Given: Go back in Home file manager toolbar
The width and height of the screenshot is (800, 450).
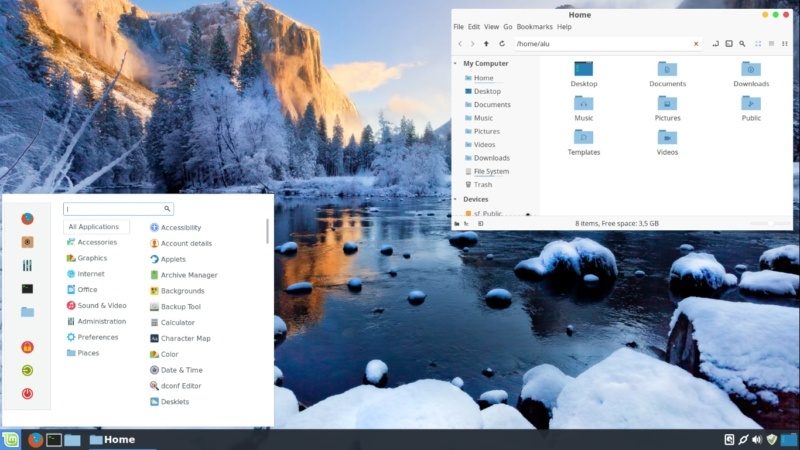Looking at the screenshot, I should tap(460, 44).
